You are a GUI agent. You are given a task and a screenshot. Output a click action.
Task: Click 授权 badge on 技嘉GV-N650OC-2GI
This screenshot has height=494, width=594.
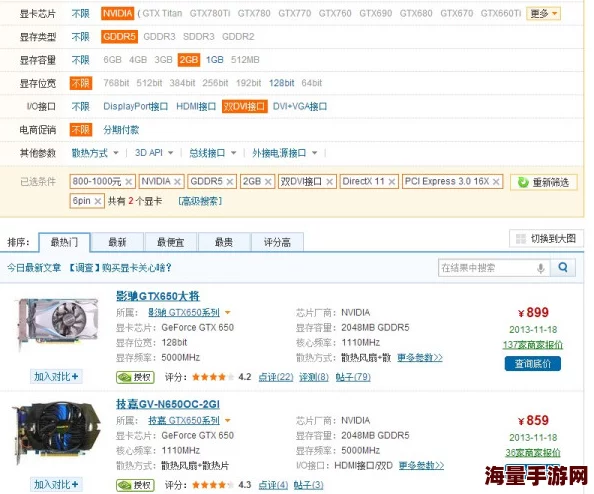(x=135, y=485)
